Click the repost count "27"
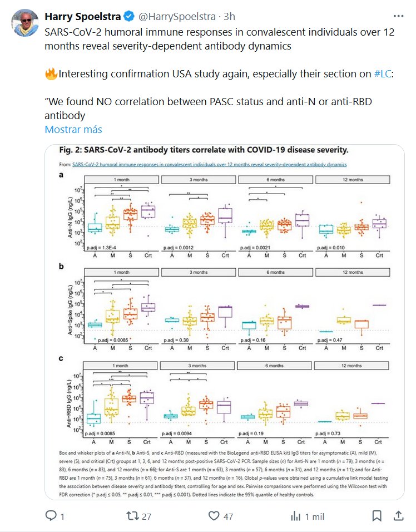 click(x=147, y=516)
